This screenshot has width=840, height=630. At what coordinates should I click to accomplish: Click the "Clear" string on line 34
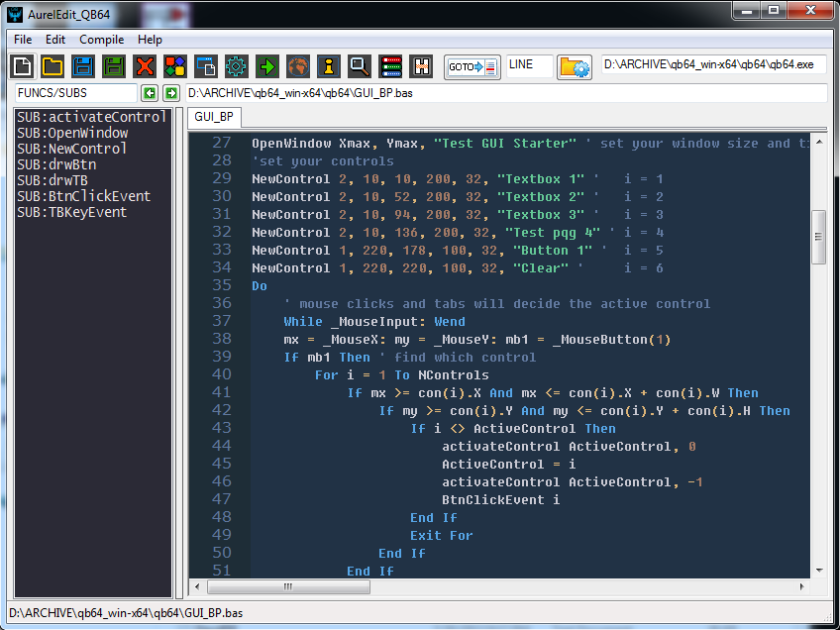tap(541, 267)
